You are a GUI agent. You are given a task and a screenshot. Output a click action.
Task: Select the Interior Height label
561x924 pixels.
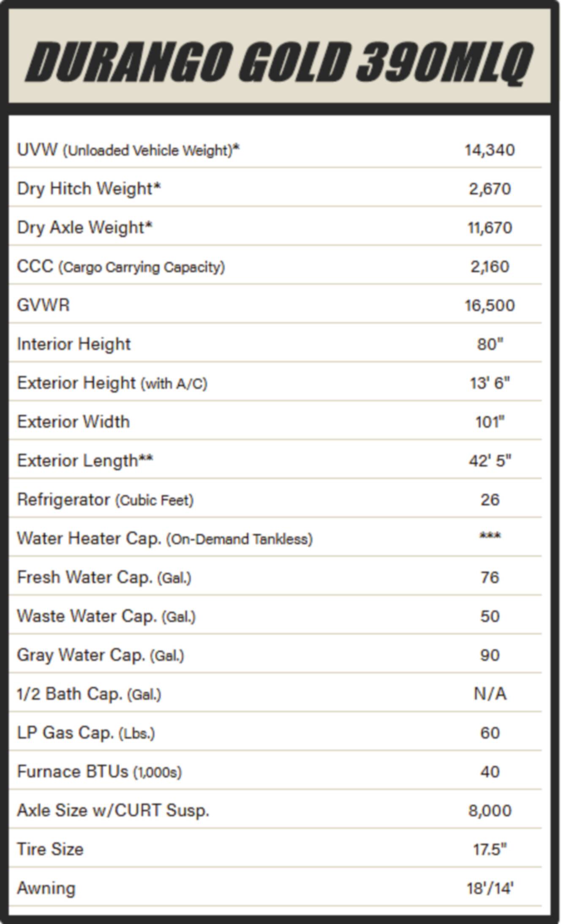(x=74, y=344)
